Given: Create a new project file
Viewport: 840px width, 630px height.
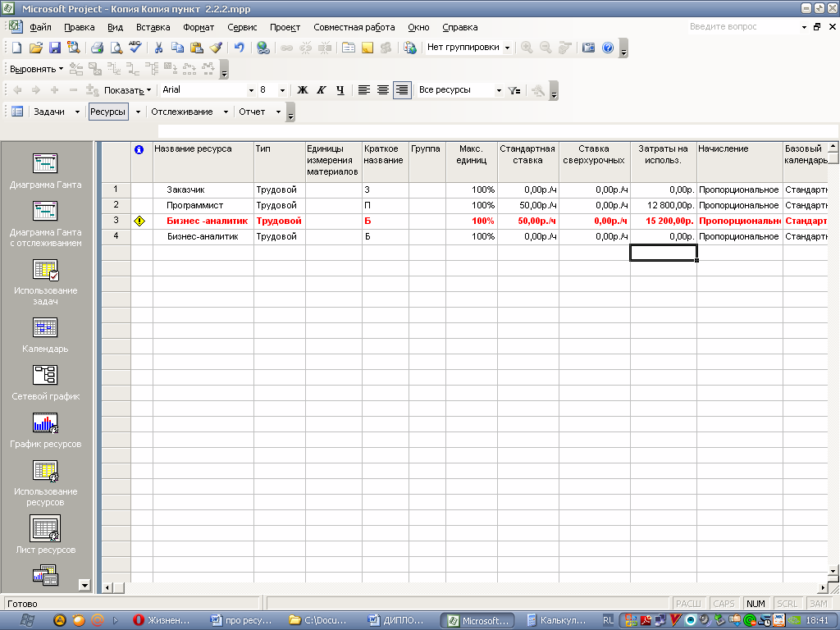Looking at the screenshot, I should (16, 48).
